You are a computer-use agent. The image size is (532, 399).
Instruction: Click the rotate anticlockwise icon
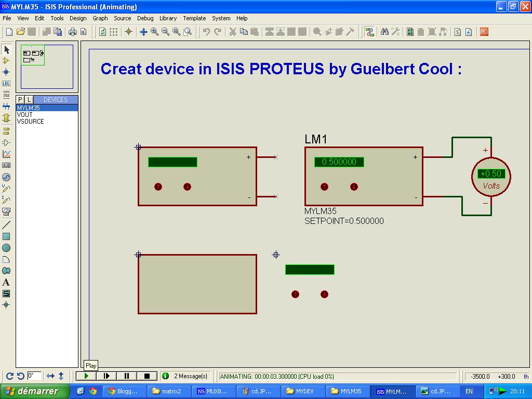point(21,376)
